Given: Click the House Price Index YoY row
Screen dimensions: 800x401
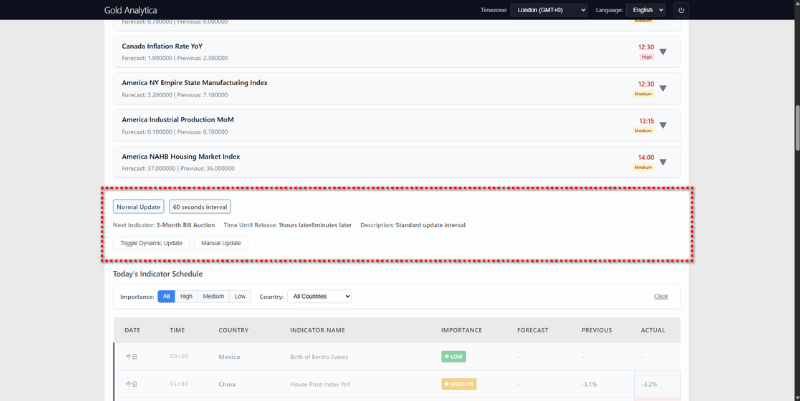Looking at the screenshot, I should (x=397, y=384).
